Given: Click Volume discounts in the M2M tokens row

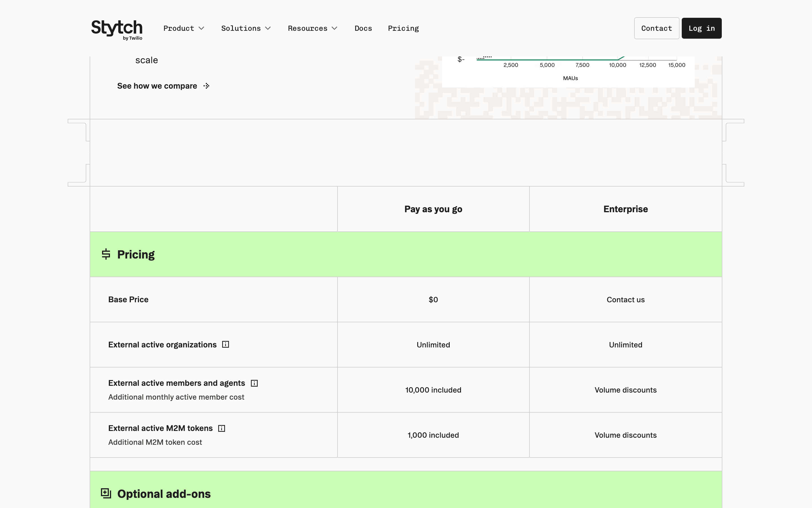Looking at the screenshot, I should [x=625, y=435].
